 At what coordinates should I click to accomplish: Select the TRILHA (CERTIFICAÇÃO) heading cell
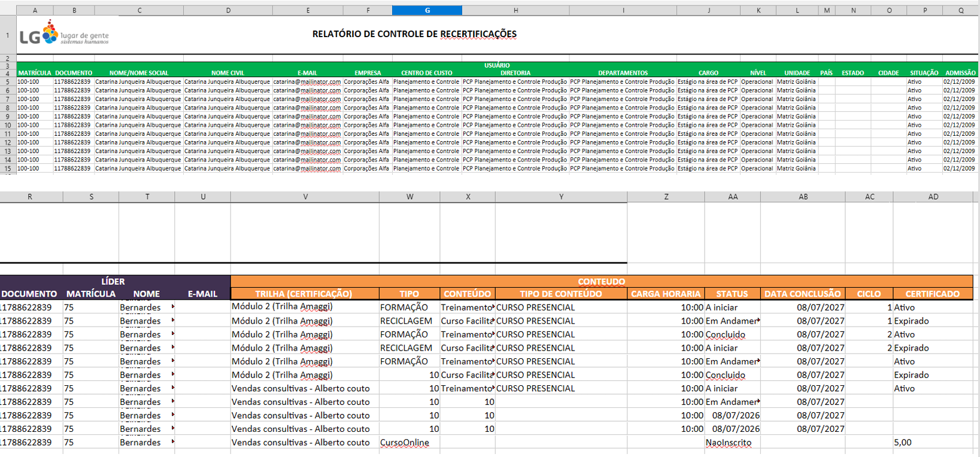pyautogui.click(x=304, y=294)
